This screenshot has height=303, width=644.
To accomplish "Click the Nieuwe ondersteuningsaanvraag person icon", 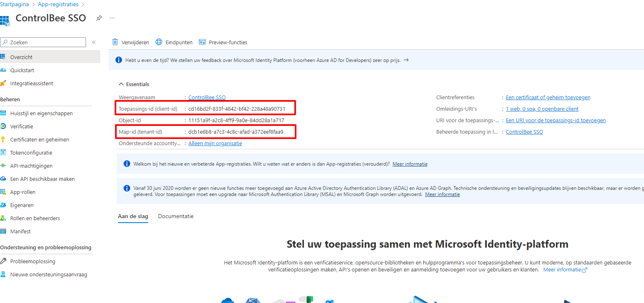I will (x=3, y=274).
